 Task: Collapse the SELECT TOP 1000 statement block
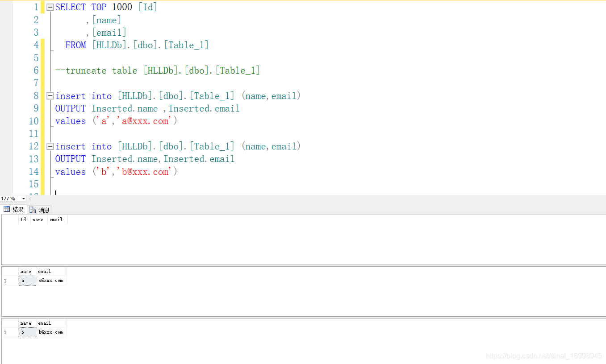pyautogui.click(x=50, y=7)
